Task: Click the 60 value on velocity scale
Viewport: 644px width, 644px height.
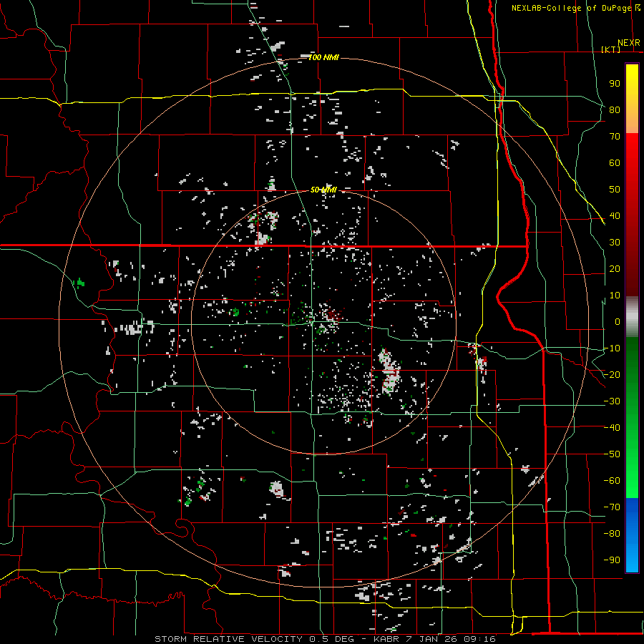Action: tap(615, 163)
